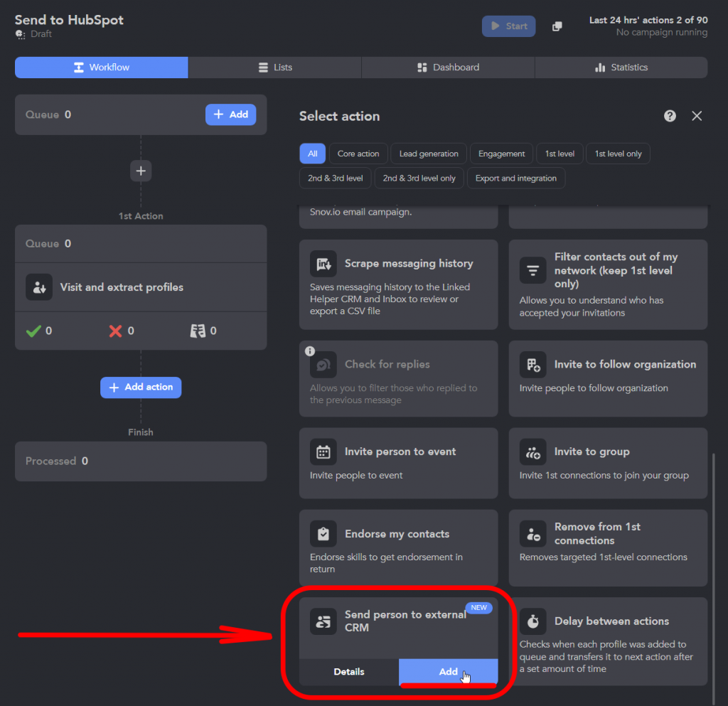Open the Statistics tab

(x=621, y=68)
